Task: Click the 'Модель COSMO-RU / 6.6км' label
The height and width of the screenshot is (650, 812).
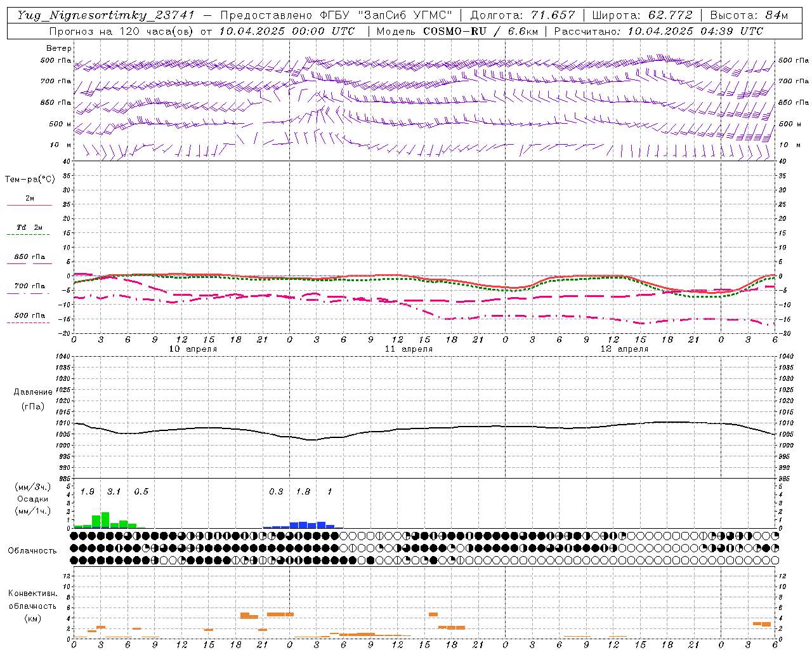Action: tap(457, 31)
